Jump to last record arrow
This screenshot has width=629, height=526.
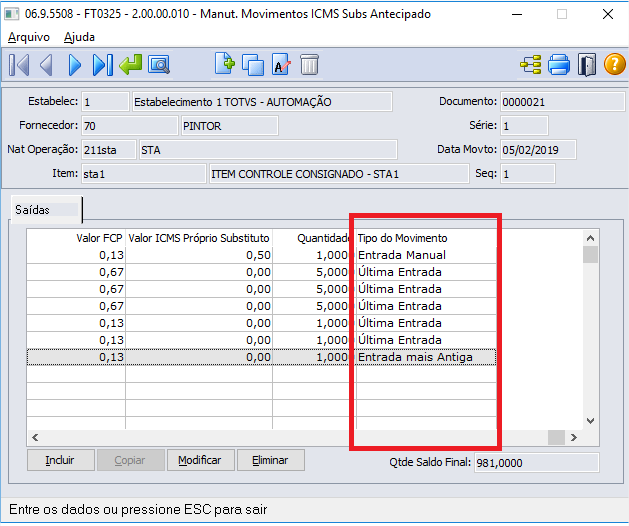(x=102, y=65)
